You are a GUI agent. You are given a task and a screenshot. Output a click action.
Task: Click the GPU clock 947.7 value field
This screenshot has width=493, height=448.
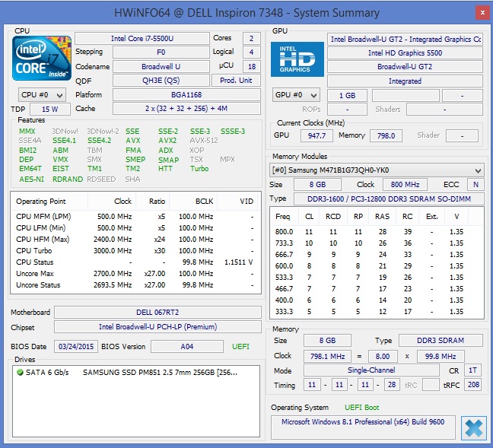[x=316, y=135]
